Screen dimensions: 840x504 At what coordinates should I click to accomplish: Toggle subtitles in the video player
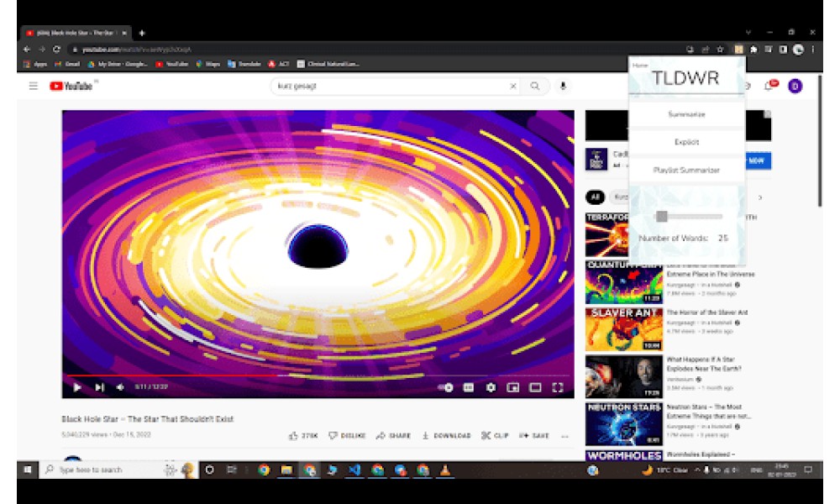[x=468, y=387]
